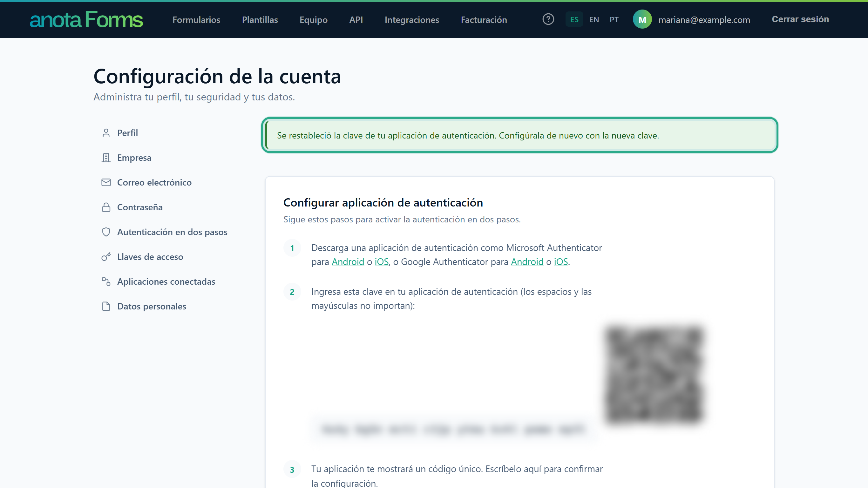Switch language to EN
Viewport: 868px width, 488px height.
coord(594,20)
